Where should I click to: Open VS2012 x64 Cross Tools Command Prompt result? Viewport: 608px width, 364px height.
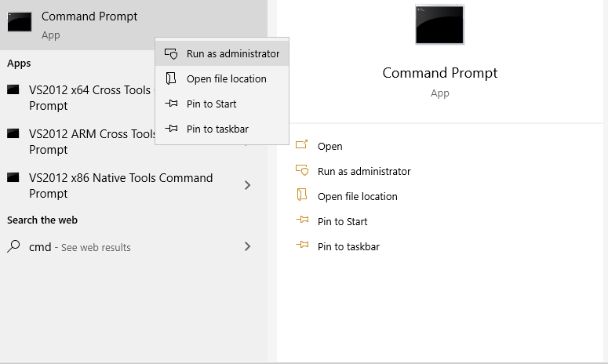coord(78,97)
